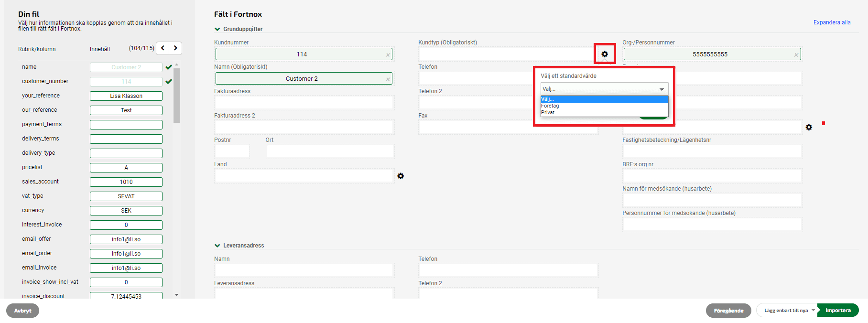Click the Land field

pyautogui.click(x=304, y=175)
